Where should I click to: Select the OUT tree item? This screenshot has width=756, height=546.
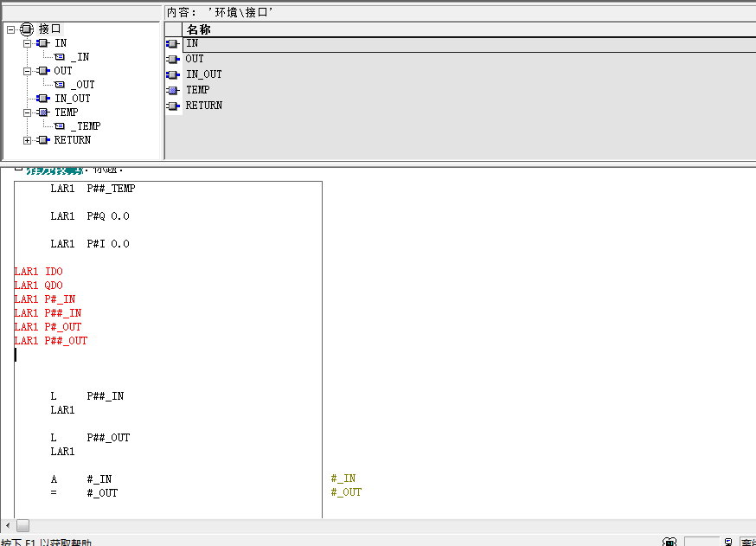63,71
